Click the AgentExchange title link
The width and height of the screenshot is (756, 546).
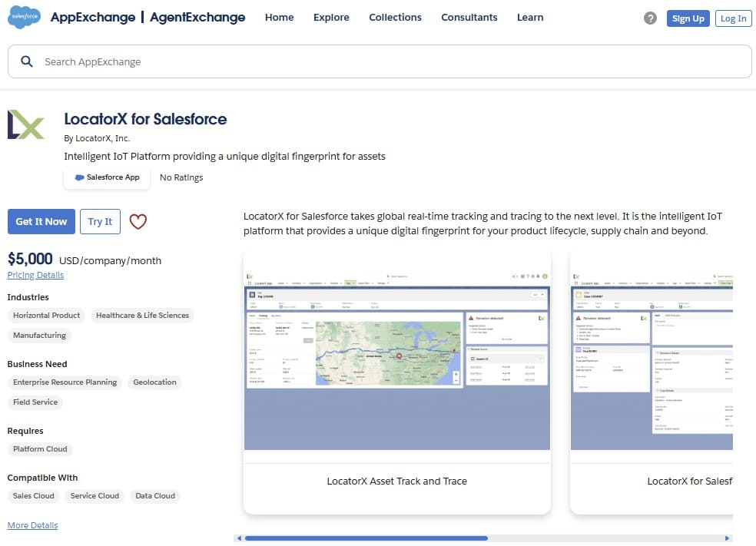tap(197, 18)
